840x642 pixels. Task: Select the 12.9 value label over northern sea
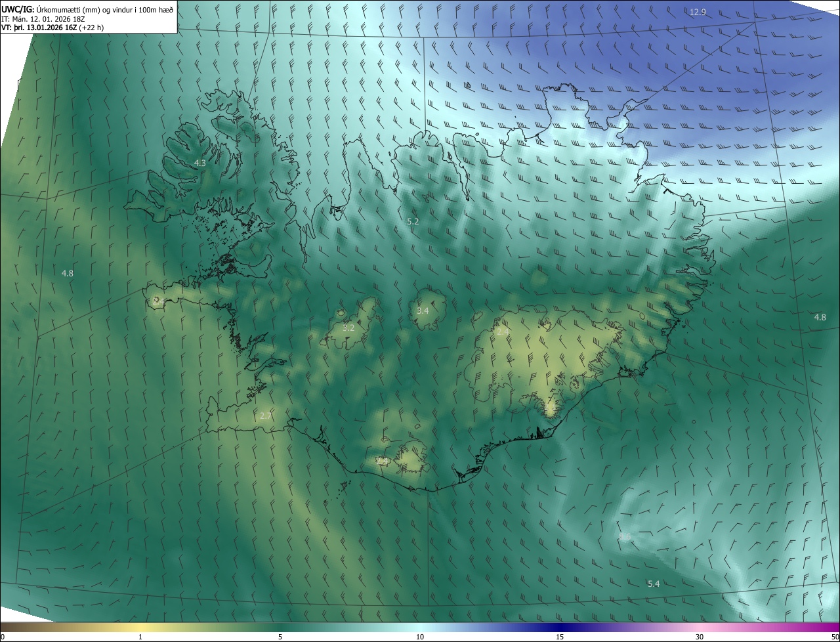click(x=698, y=12)
